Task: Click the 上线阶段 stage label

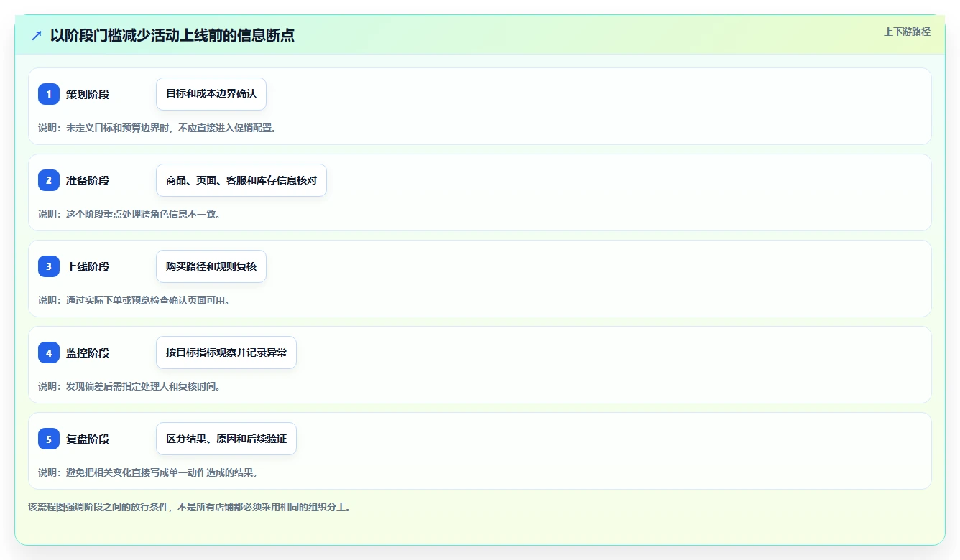Action: (x=88, y=266)
